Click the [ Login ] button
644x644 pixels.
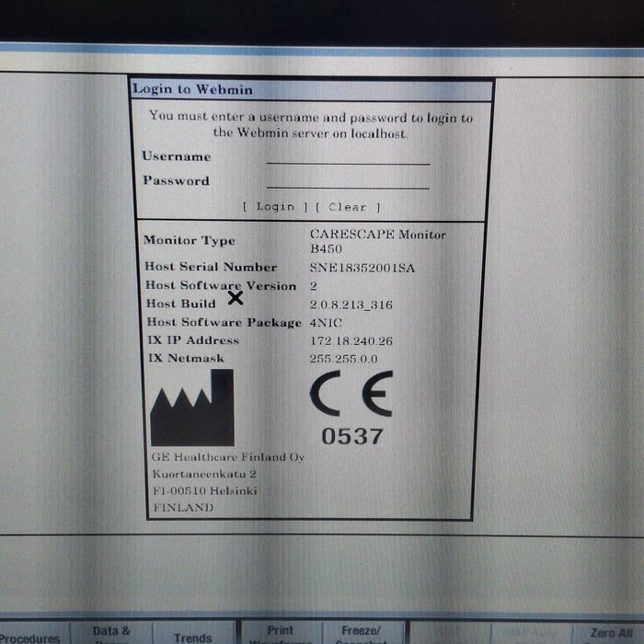coord(275,207)
